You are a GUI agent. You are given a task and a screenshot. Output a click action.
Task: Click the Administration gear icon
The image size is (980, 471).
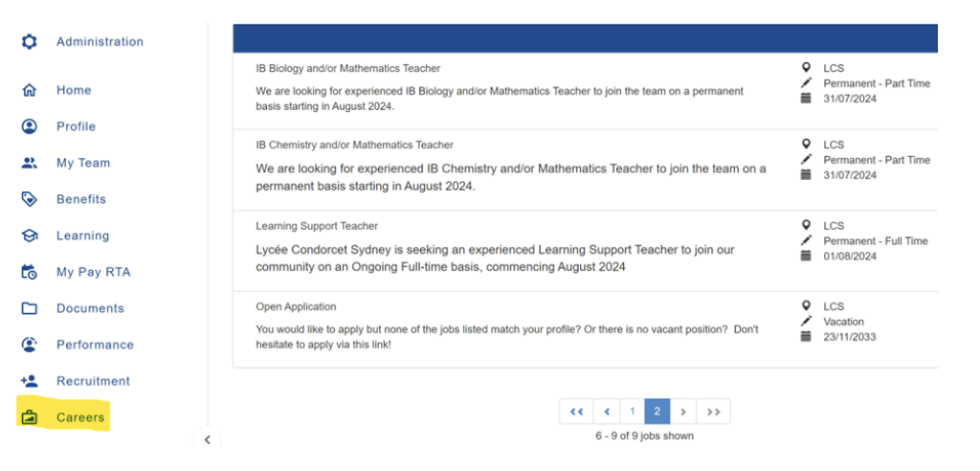click(x=29, y=42)
